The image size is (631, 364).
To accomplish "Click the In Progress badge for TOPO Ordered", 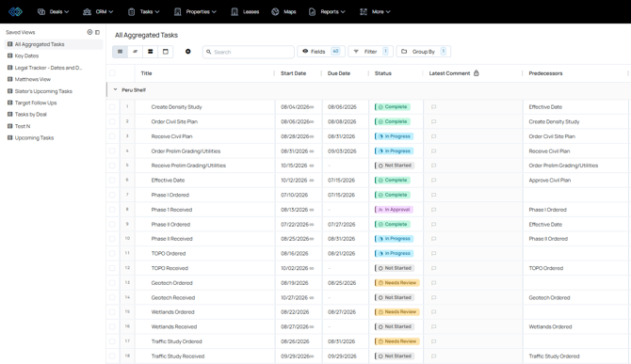I will pos(394,254).
